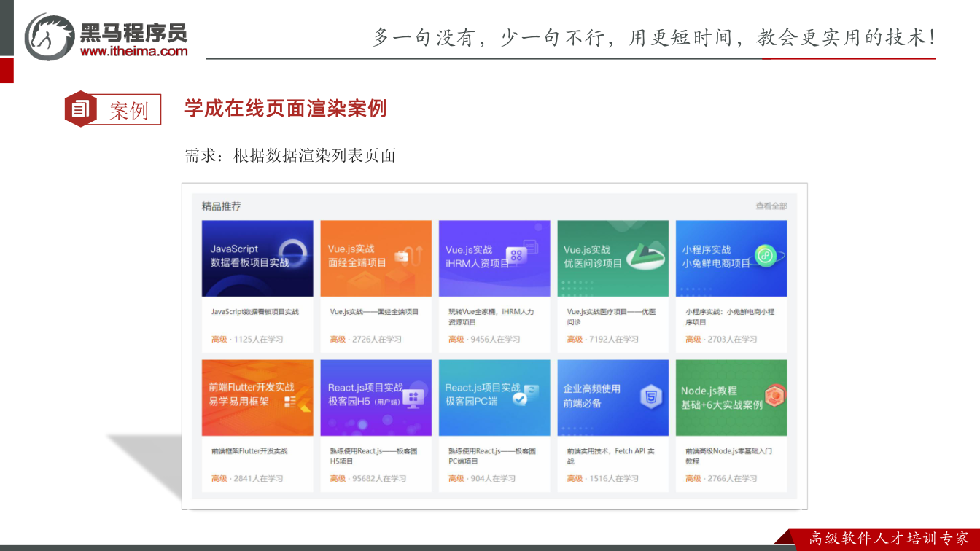Click the briefcase icon on 面经全端项目 banner

402,256
